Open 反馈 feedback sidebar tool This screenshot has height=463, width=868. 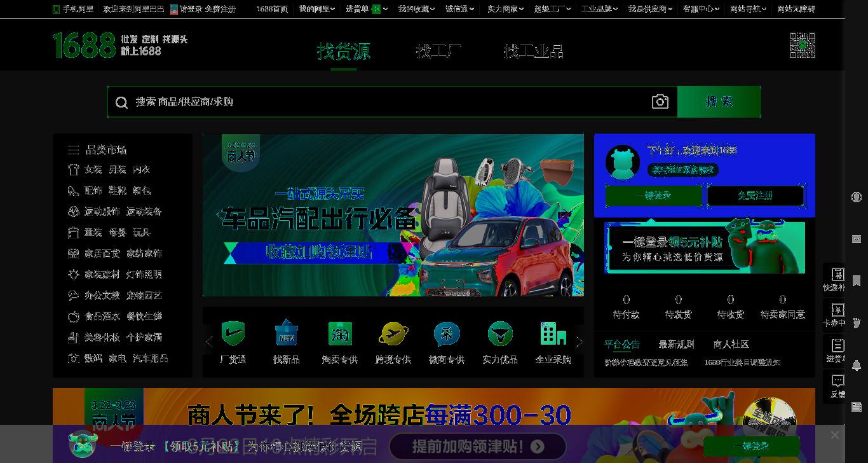[834, 385]
